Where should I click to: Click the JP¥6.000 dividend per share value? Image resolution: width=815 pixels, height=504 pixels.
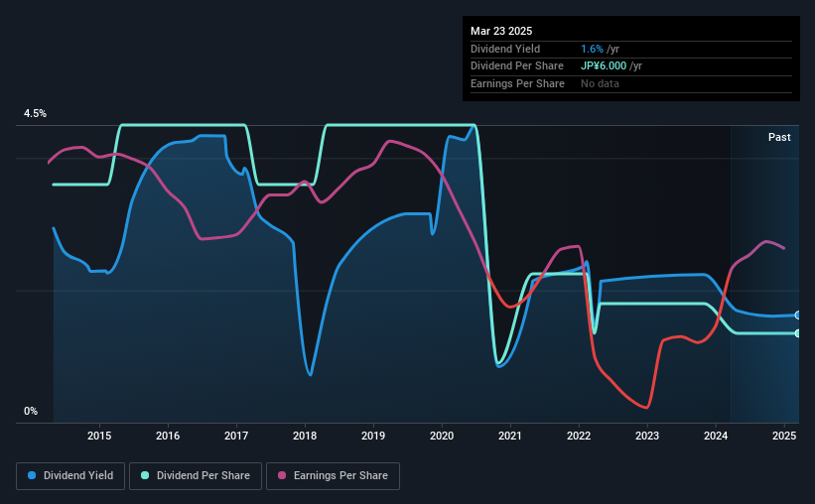[604, 66]
